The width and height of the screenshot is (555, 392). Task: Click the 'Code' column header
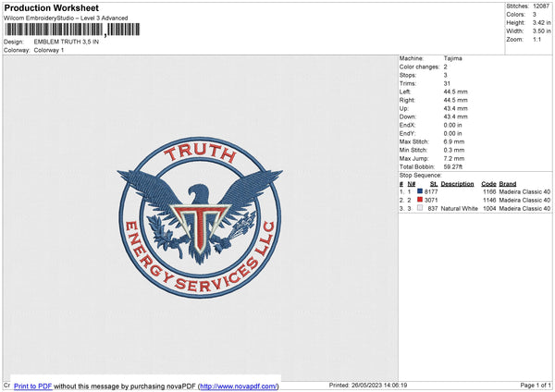coord(488,184)
